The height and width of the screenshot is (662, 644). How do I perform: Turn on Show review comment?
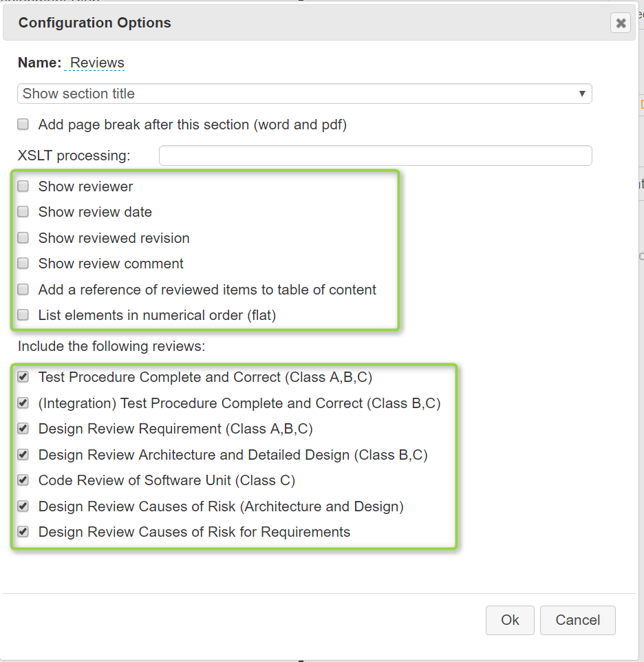(23, 264)
